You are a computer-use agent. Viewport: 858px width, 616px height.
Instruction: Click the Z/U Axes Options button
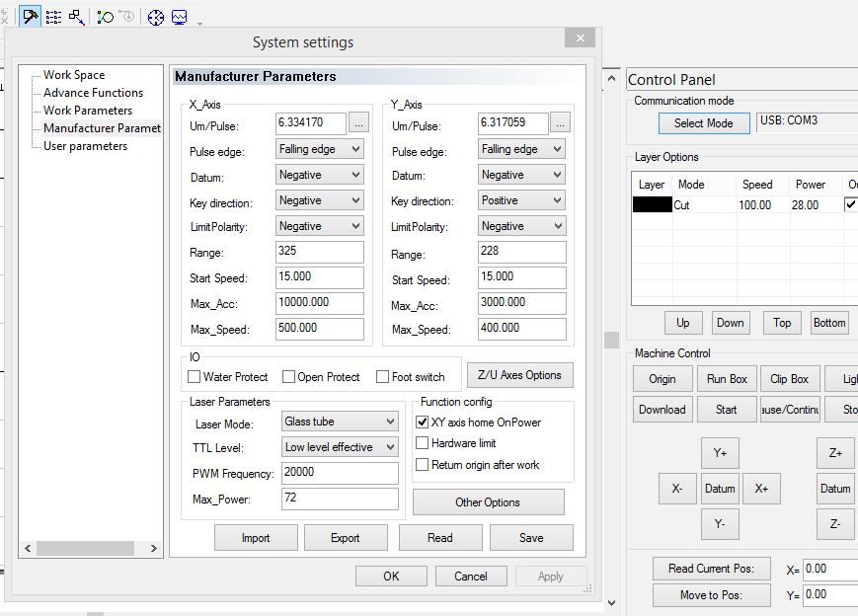pos(518,375)
